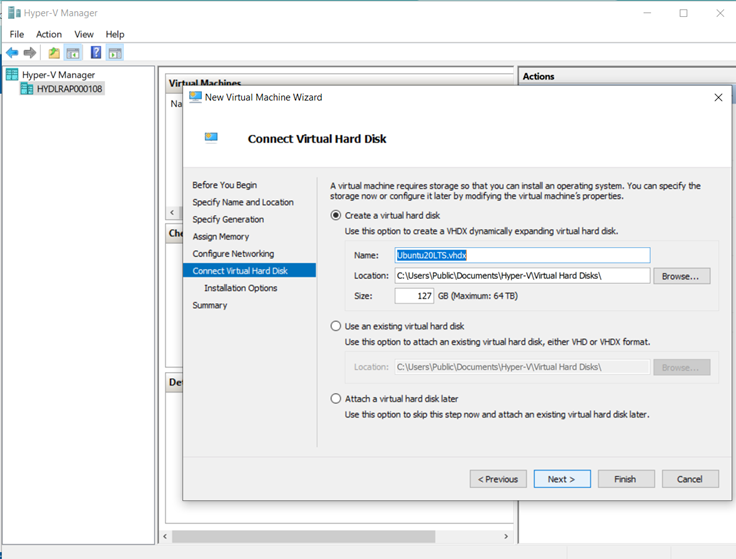Click the Virtual Machines list left scroll arrow
This screenshot has width=736, height=559.
point(172,213)
